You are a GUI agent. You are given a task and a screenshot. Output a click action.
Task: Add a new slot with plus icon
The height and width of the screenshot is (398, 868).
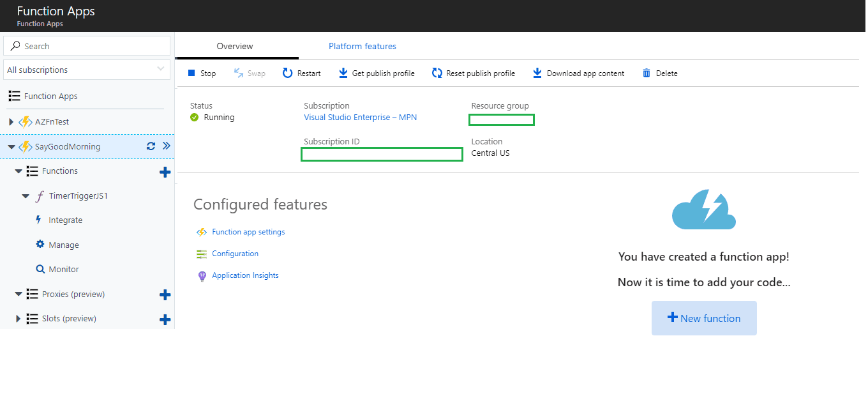point(165,319)
